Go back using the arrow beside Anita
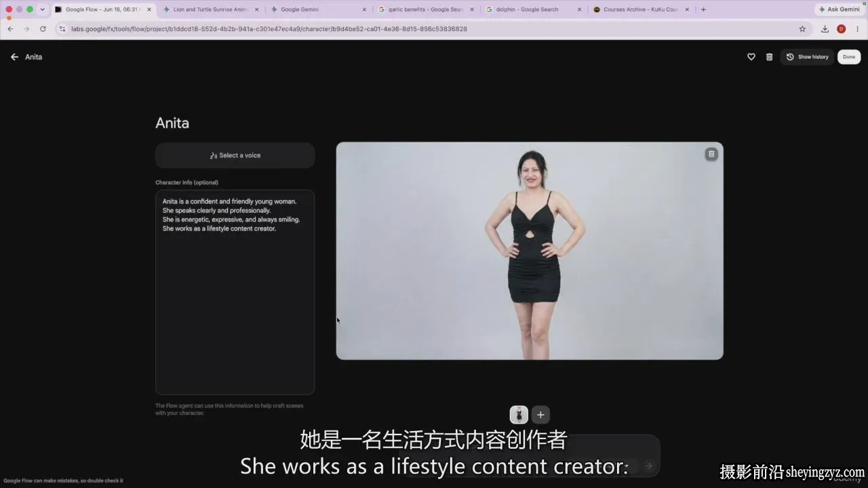 14,57
